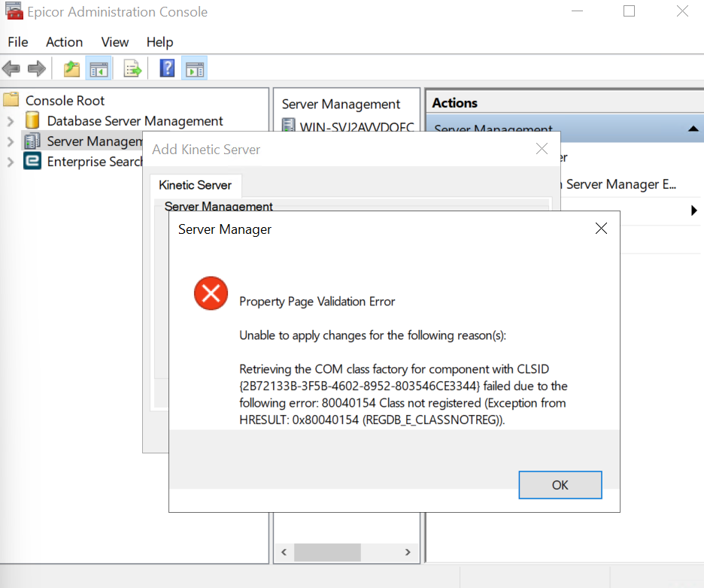Click the Server Manager E... action link

[x=621, y=184]
